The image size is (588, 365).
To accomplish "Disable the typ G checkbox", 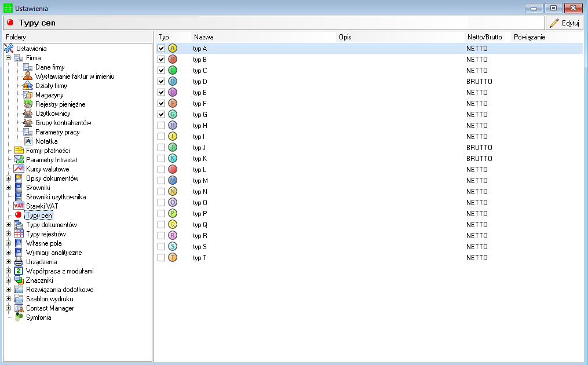I will [x=162, y=115].
